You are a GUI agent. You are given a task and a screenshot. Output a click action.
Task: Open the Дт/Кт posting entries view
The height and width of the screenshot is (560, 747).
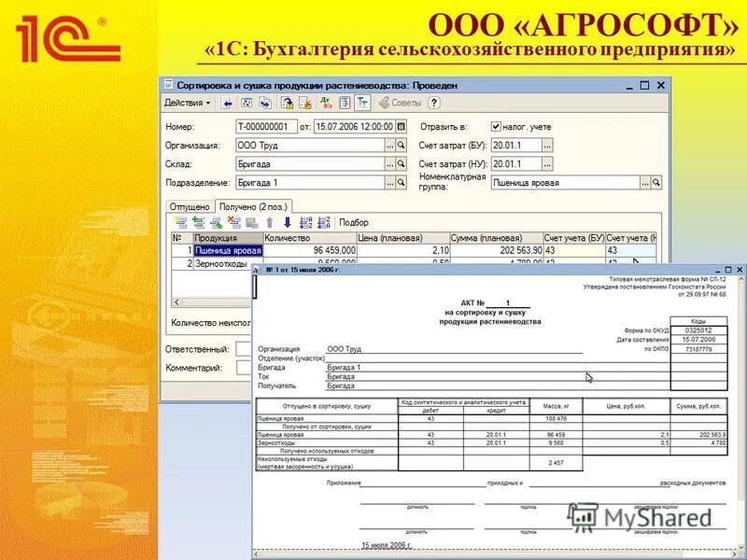(324, 103)
